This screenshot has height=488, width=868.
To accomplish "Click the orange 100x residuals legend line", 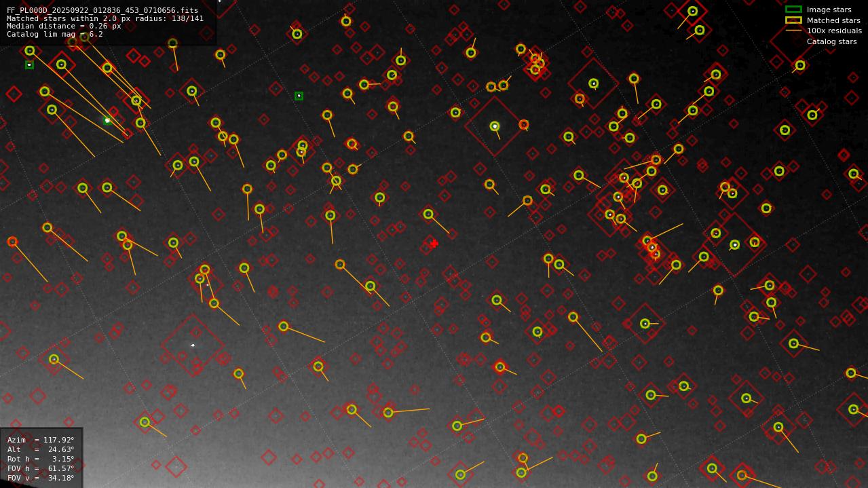I will point(793,31).
